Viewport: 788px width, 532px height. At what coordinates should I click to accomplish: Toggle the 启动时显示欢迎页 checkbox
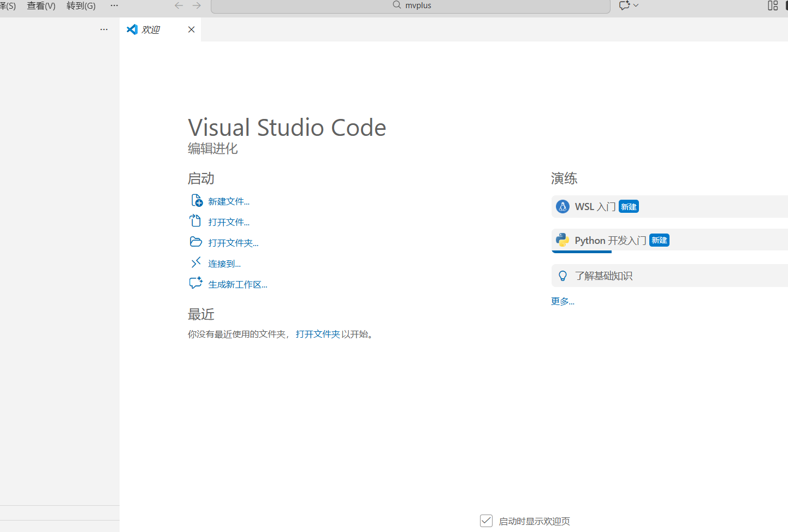pyautogui.click(x=486, y=521)
